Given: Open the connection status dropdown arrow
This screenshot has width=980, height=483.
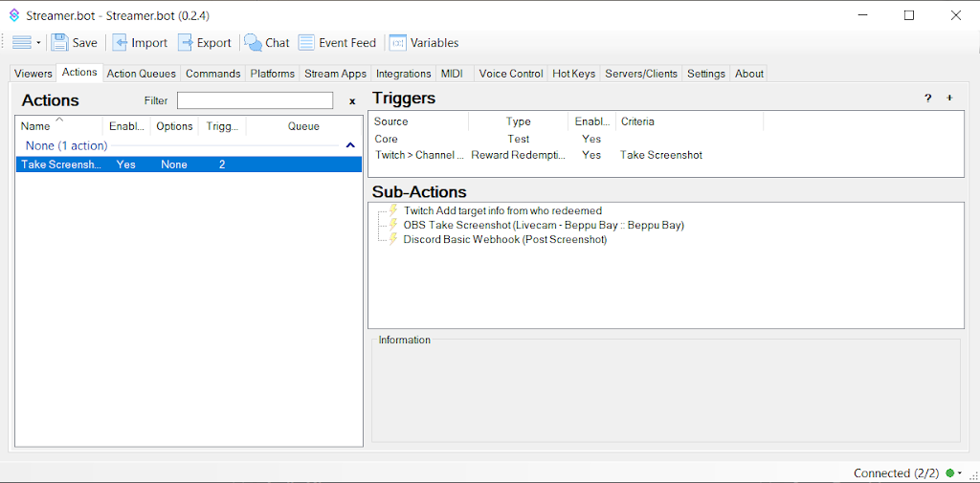Looking at the screenshot, I should click(x=960, y=473).
